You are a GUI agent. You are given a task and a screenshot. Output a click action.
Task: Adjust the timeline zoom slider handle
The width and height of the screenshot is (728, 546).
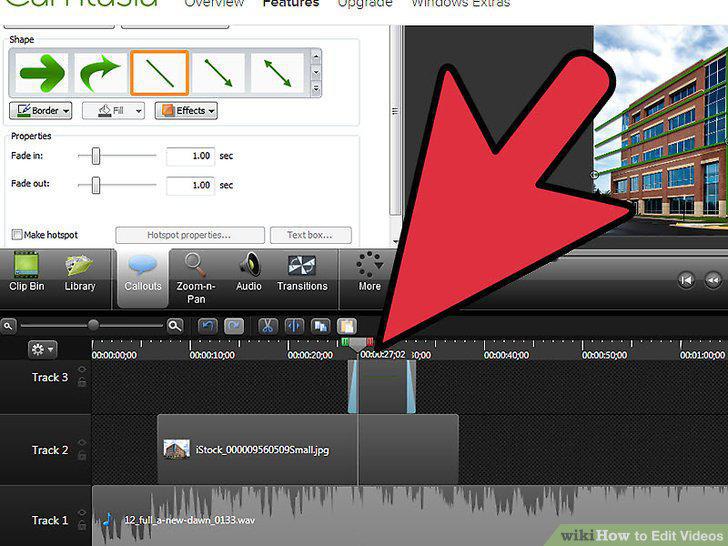(93, 325)
